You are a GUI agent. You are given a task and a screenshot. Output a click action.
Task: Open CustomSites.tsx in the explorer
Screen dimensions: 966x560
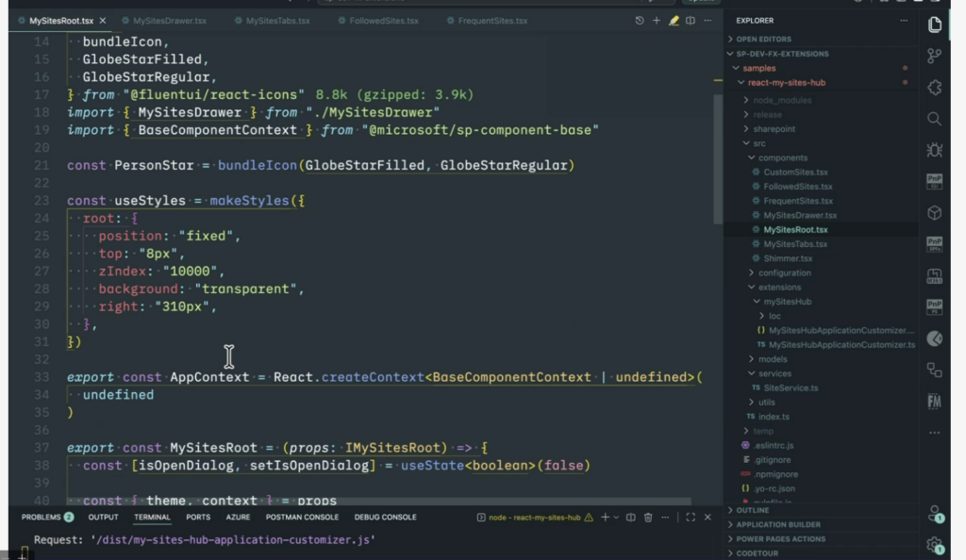pos(795,173)
